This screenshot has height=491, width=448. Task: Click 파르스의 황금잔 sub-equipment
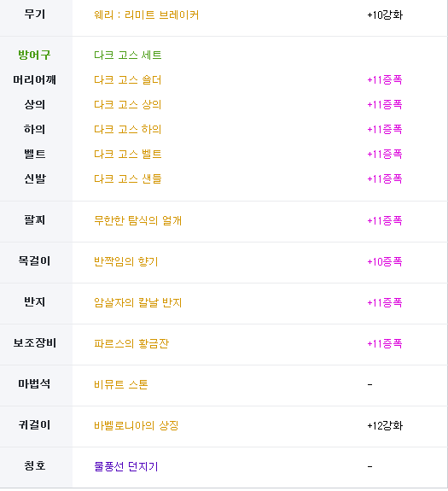(131, 343)
